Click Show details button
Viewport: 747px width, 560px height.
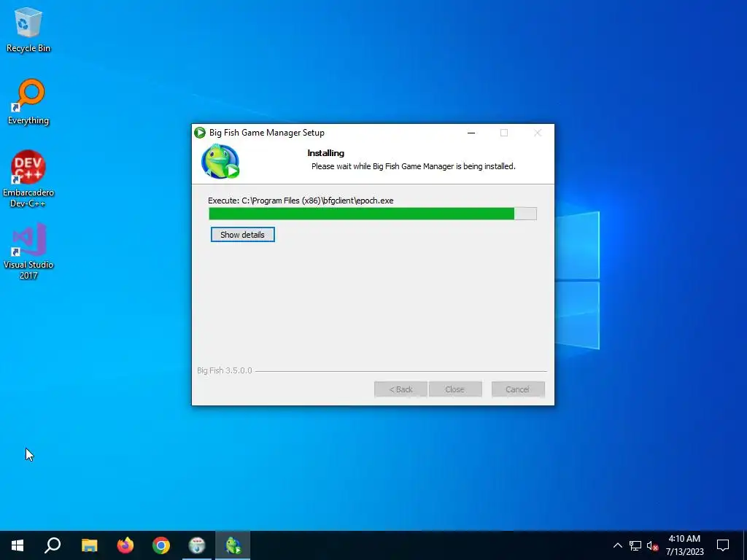(242, 235)
